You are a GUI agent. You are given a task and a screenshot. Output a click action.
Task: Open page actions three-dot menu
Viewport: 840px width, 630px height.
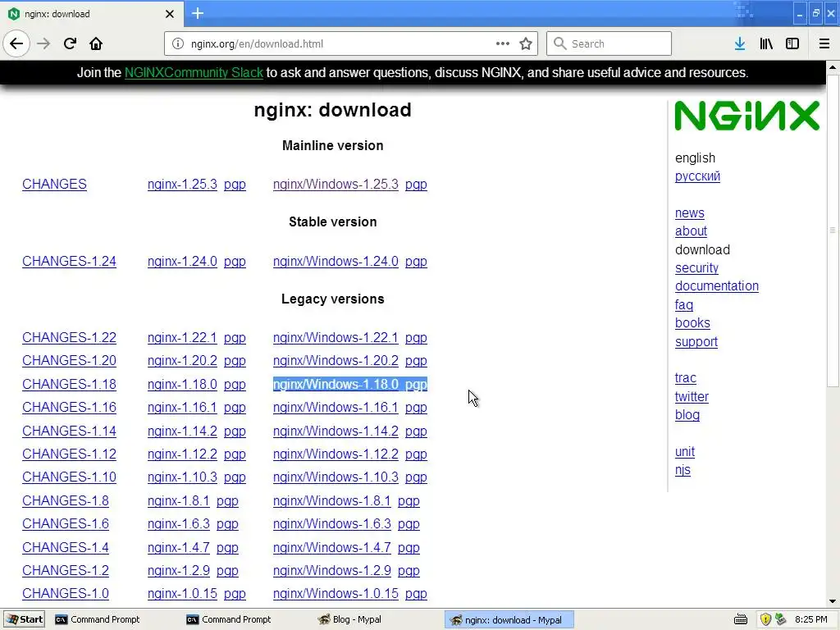[503, 44]
